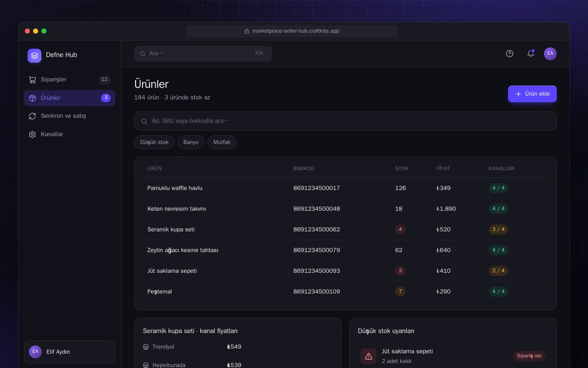Open the Ürünler sidebar section

[x=69, y=98]
